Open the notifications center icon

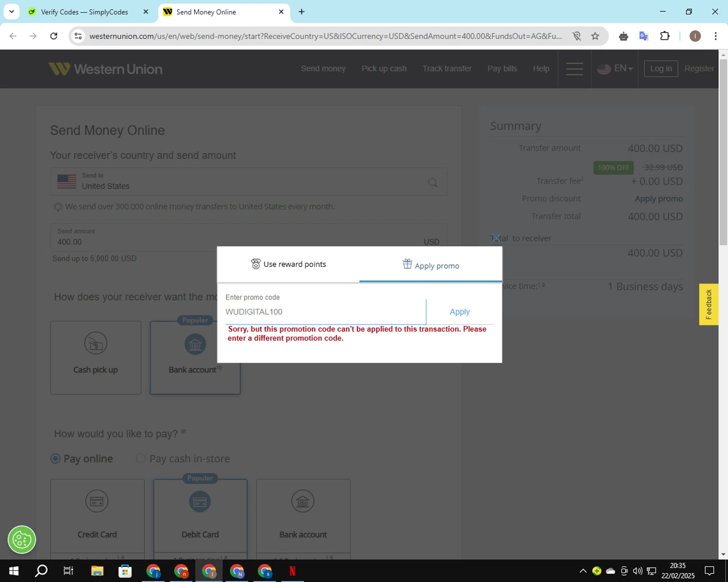(x=710, y=571)
